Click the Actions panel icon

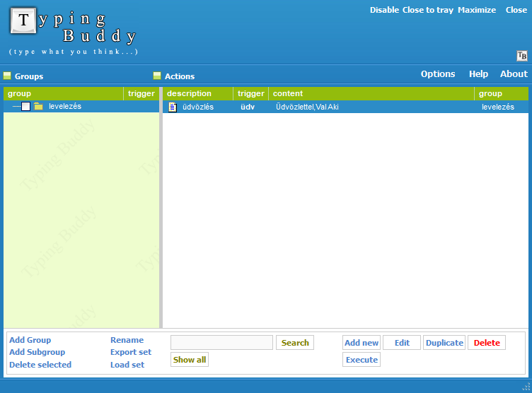pyautogui.click(x=157, y=76)
